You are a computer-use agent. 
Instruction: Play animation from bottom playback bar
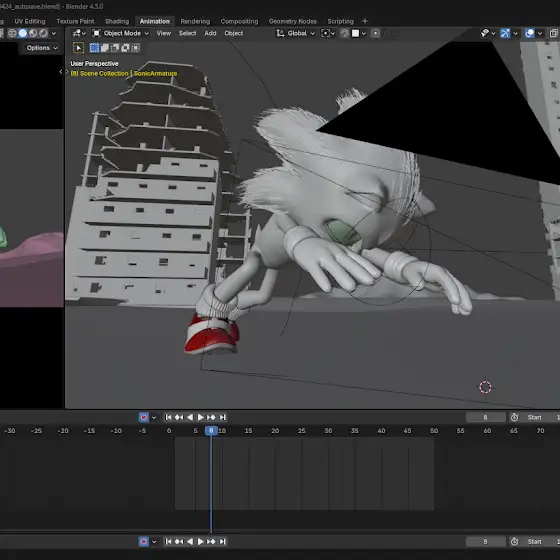tap(200, 541)
